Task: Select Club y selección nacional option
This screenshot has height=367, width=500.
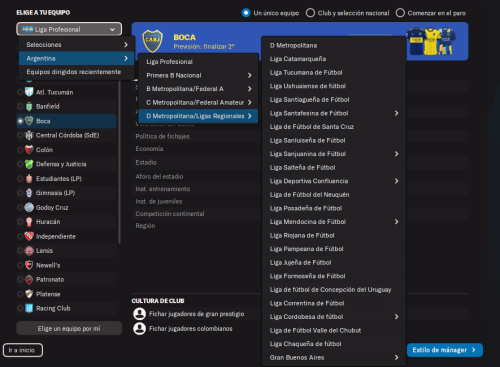Action: coord(310,13)
